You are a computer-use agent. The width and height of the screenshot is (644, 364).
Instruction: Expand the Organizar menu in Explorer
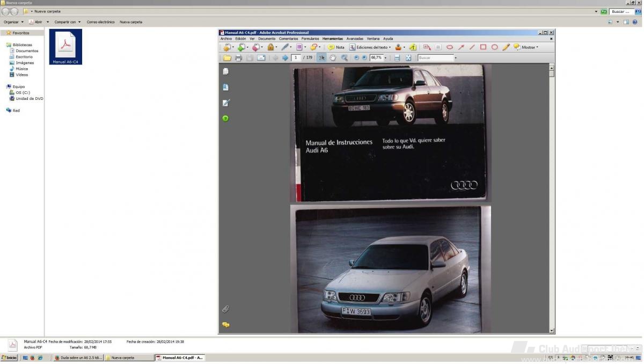pyautogui.click(x=13, y=22)
